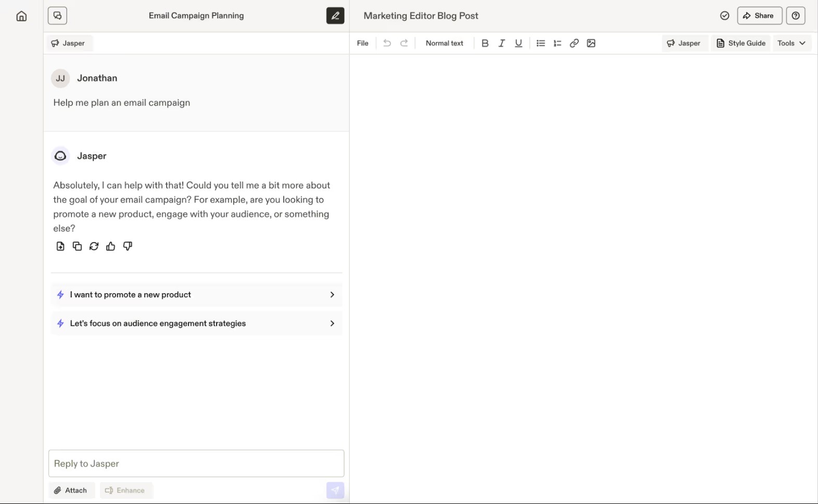
Task: Click chevron on audience engagement suggestion
Action: point(332,323)
